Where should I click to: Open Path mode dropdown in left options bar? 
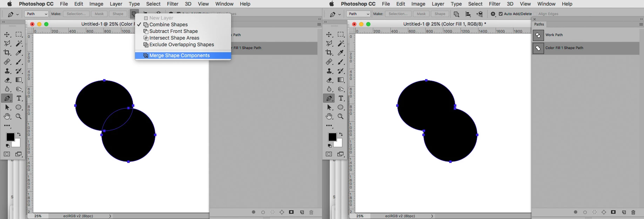coord(36,14)
